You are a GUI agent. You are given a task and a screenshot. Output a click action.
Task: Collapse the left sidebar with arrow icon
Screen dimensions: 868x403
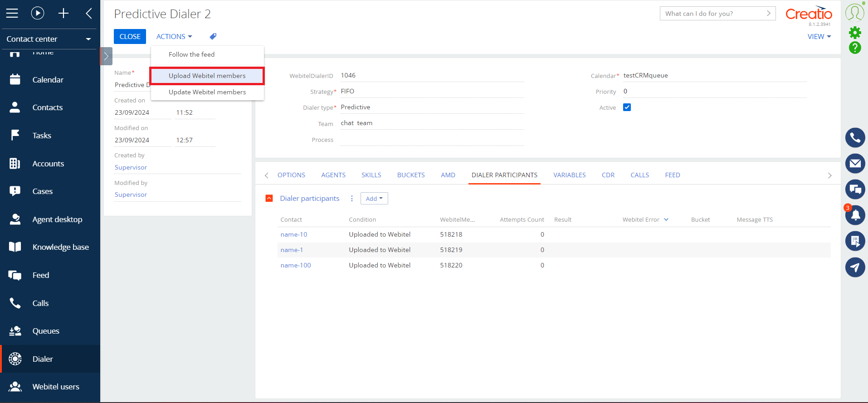tap(89, 13)
